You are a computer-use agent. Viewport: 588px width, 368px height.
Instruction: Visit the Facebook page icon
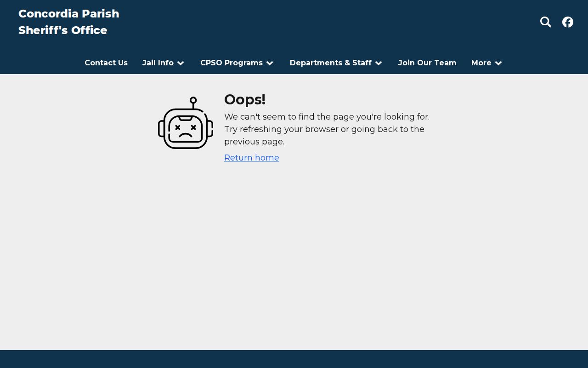pos(568,22)
